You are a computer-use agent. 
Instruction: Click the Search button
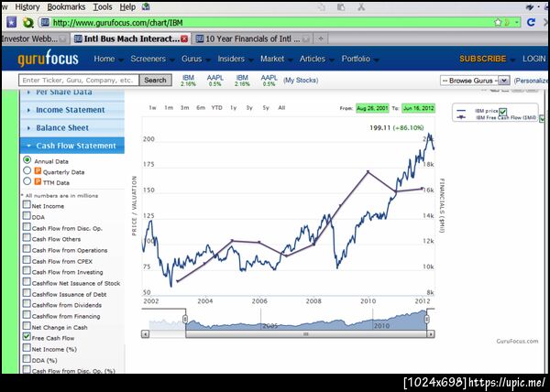(x=156, y=81)
